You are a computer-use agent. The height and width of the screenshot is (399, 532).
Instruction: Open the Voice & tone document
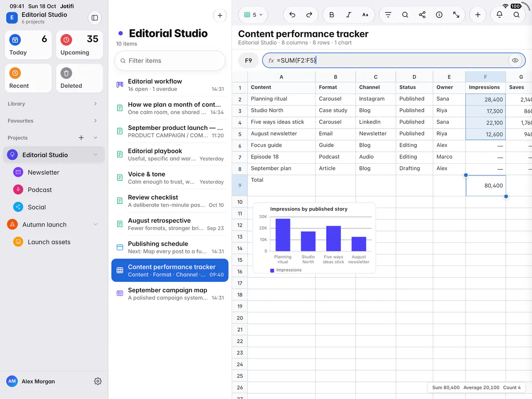(170, 178)
